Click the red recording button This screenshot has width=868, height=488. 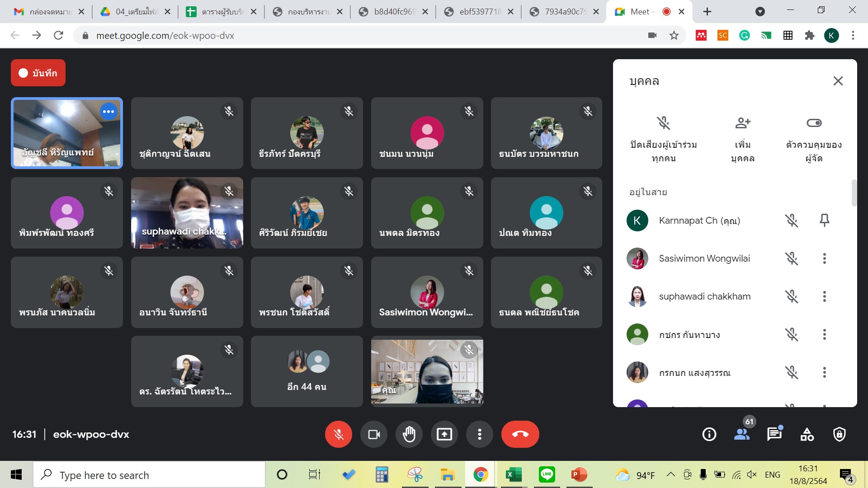click(38, 73)
